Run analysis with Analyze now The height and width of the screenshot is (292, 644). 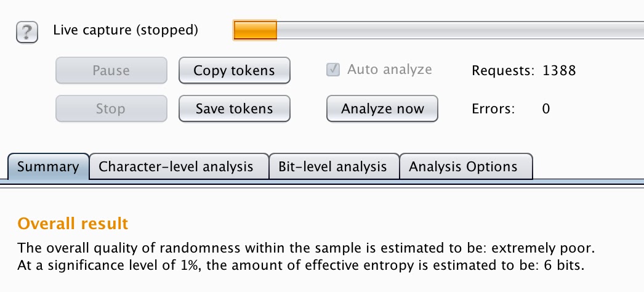click(382, 109)
